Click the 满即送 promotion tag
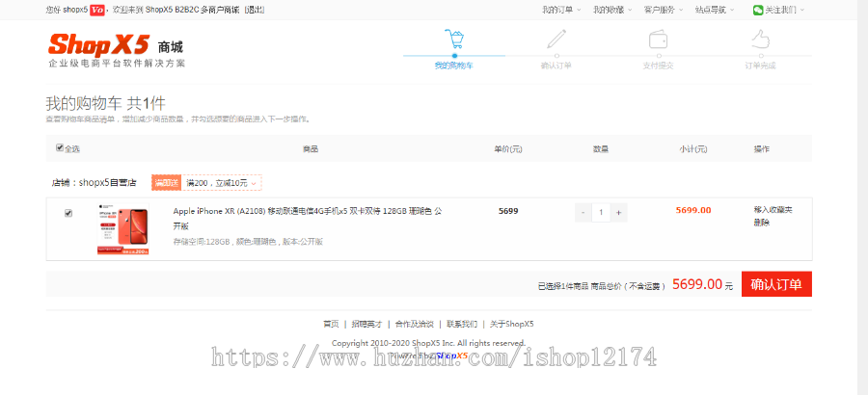The width and height of the screenshot is (868, 395). 167,182
